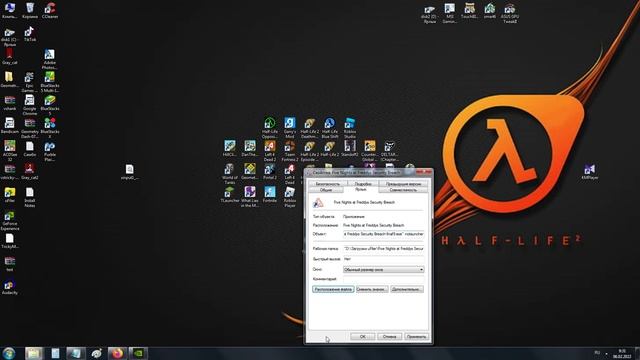Image resolution: width=640 pixels, height=360 pixels.
Task: Select the BlueStacks X desktop icon
Action: tap(50, 128)
